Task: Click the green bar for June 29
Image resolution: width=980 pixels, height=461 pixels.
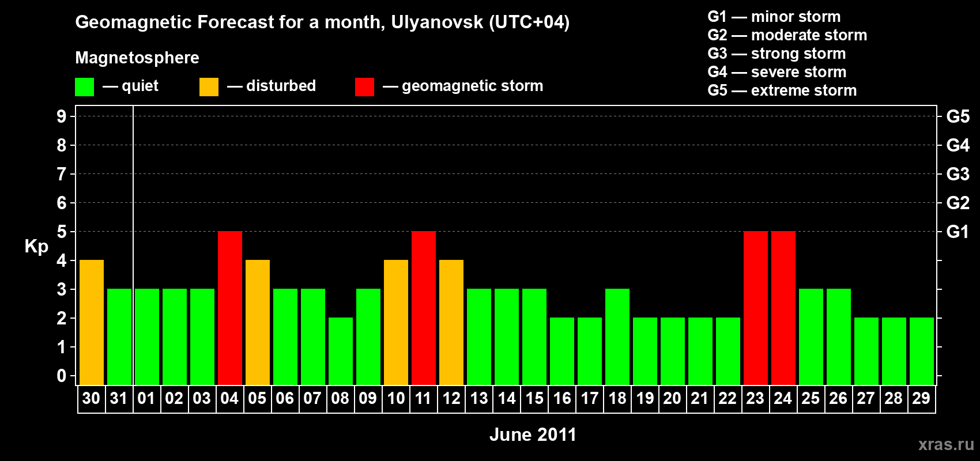Action: click(922, 351)
